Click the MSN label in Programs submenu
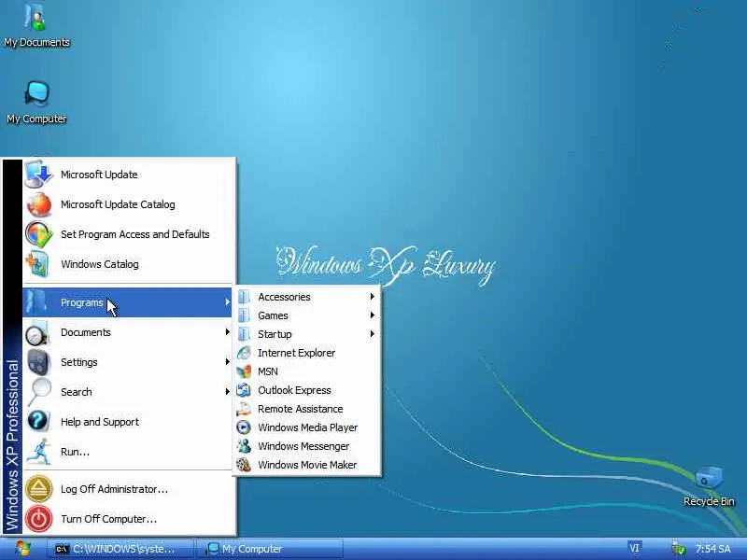The width and height of the screenshot is (747, 560). click(x=268, y=371)
